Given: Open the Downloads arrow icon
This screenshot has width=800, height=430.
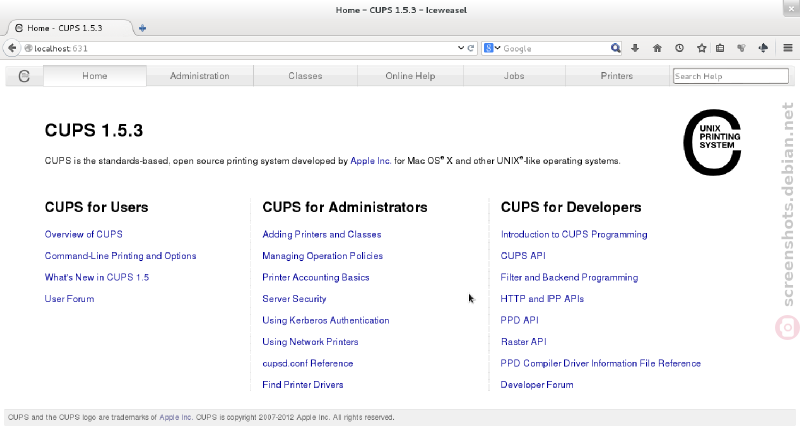Looking at the screenshot, I should (x=635, y=48).
